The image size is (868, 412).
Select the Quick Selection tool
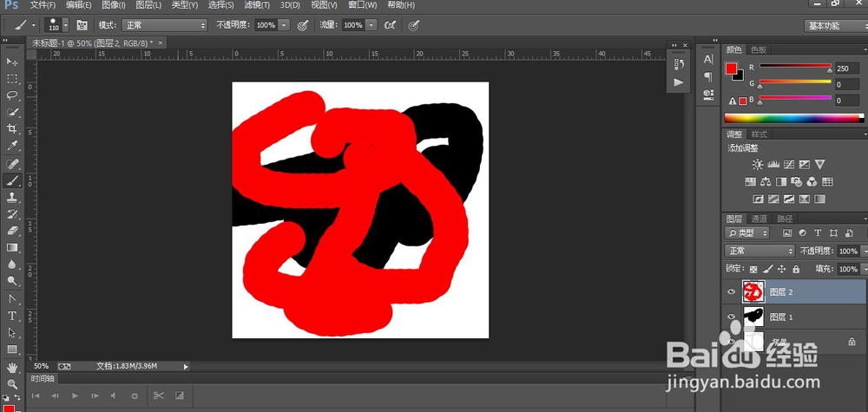coord(12,112)
